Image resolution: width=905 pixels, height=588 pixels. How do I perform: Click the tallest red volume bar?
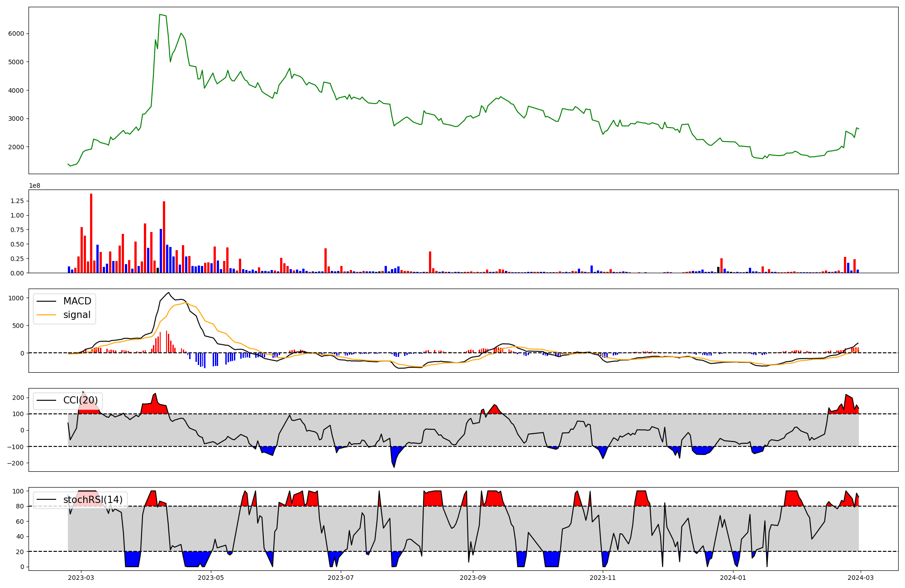91,233
